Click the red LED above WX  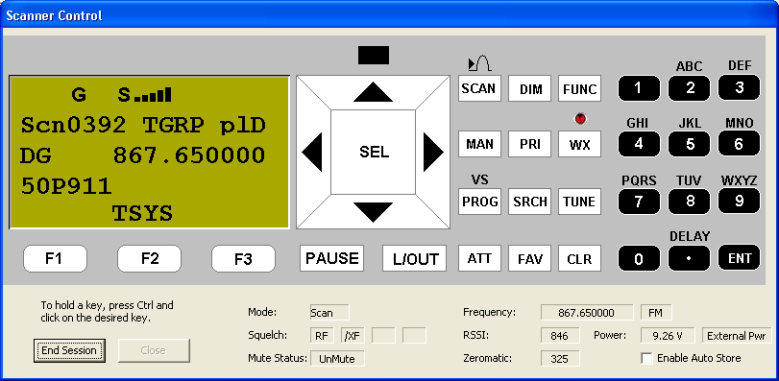pyautogui.click(x=580, y=119)
